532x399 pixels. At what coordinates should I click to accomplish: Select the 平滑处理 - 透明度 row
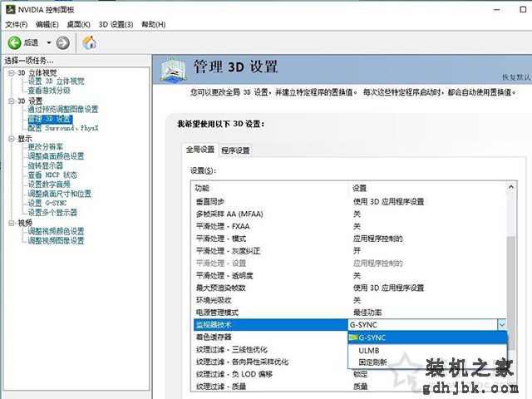point(350,275)
